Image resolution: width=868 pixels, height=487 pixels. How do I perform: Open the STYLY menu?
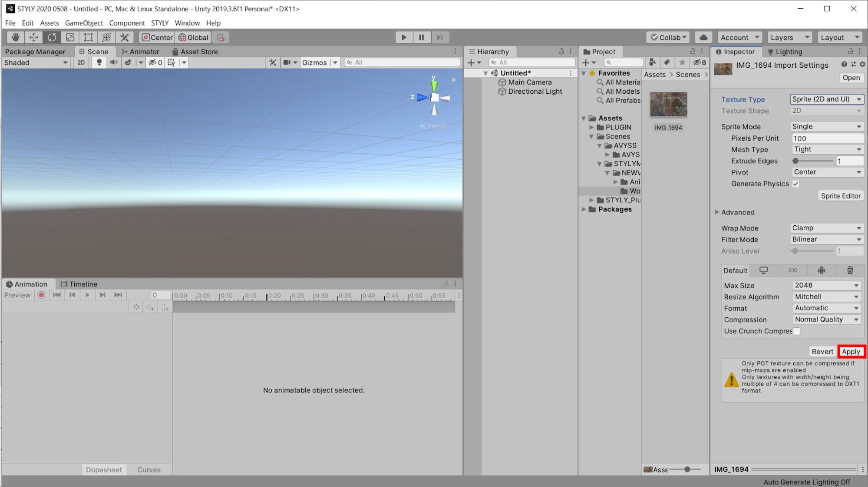159,23
